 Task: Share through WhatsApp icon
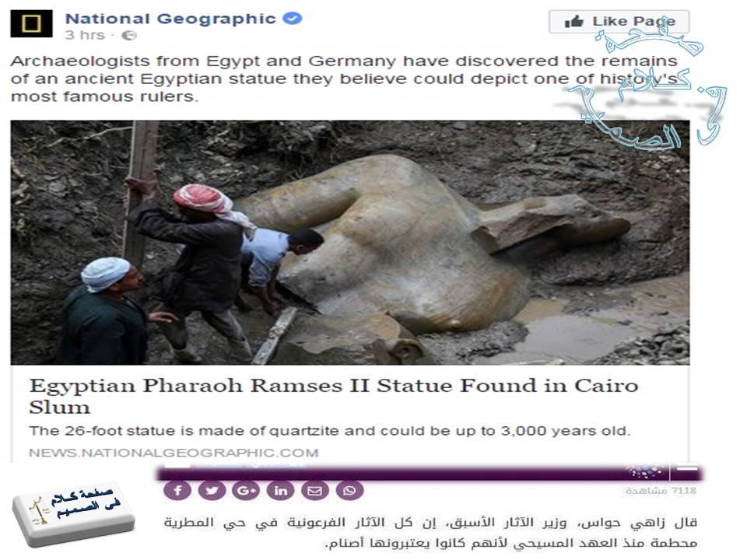point(349,491)
